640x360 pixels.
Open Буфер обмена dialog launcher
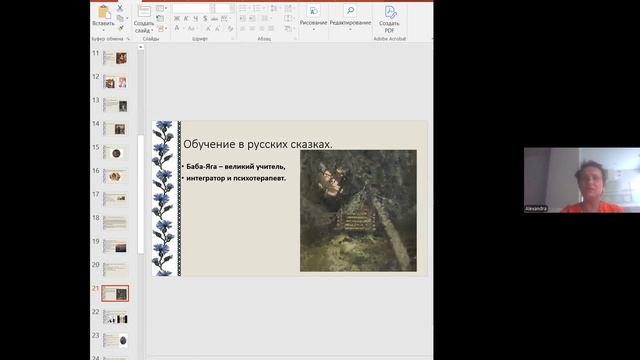tap(128, 39)
